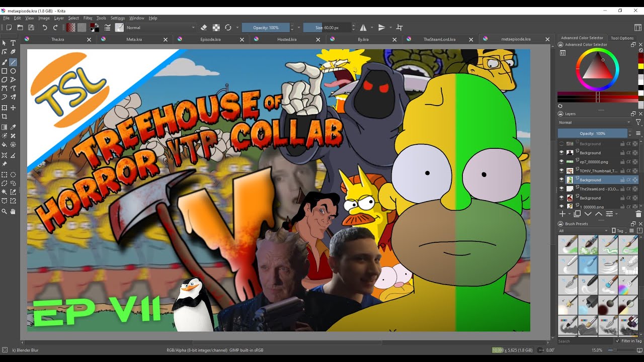Undo the last action
644x362 pixels.
(x=45, y=28)
